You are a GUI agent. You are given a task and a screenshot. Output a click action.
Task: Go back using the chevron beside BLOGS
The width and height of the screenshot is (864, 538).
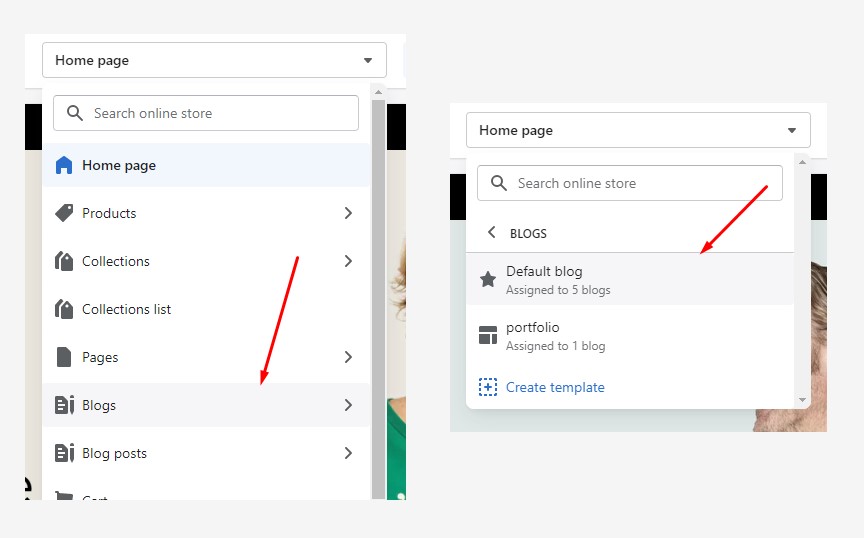click(491, 233)
